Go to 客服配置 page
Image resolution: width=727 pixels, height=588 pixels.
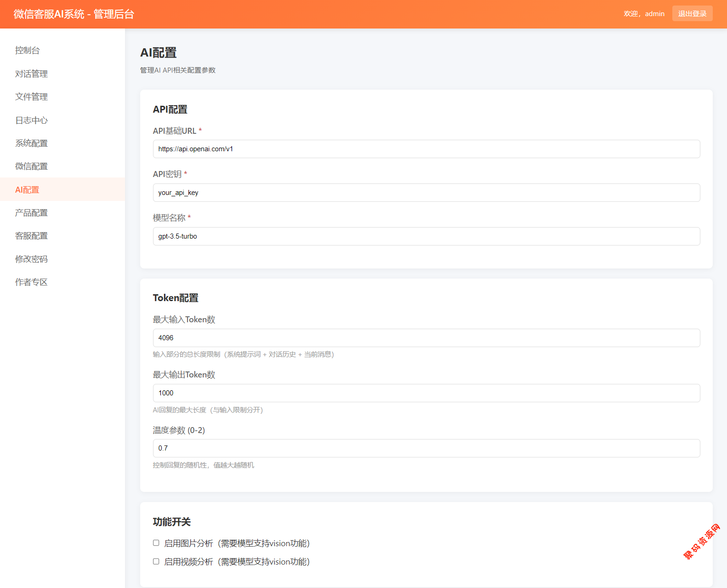tap(31, 235)
